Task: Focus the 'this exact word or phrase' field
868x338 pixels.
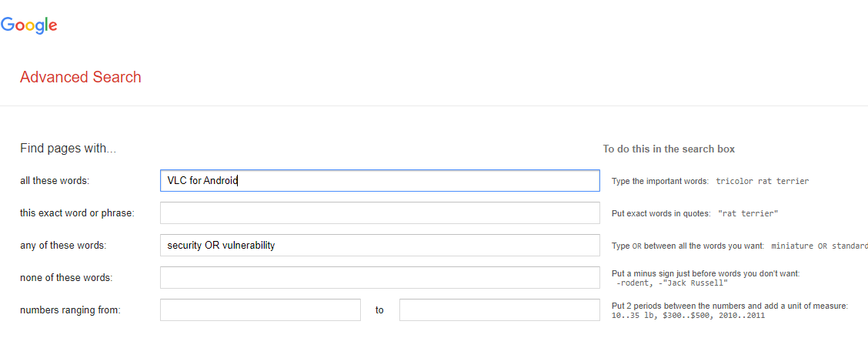Action: (379, 213)
